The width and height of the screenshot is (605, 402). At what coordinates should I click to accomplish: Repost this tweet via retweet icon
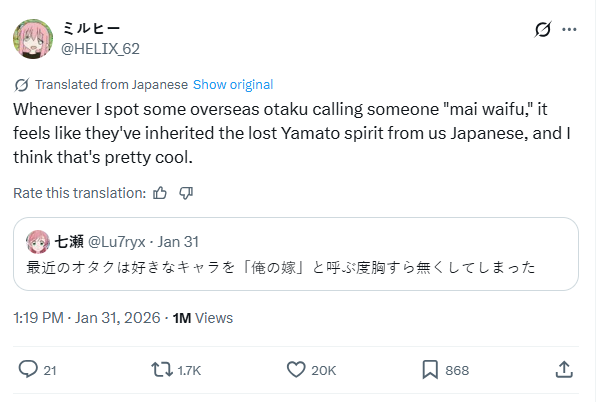(x=160, y=369)
